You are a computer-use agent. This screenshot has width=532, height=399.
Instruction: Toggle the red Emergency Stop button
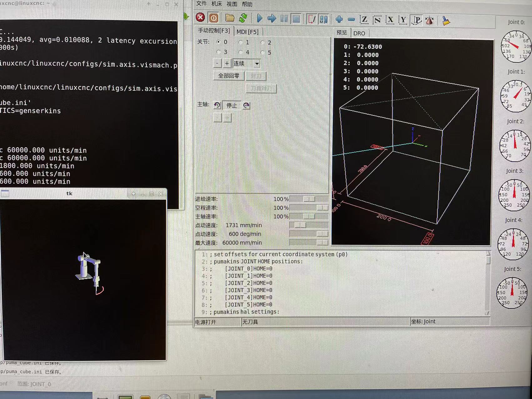point(200,18)
